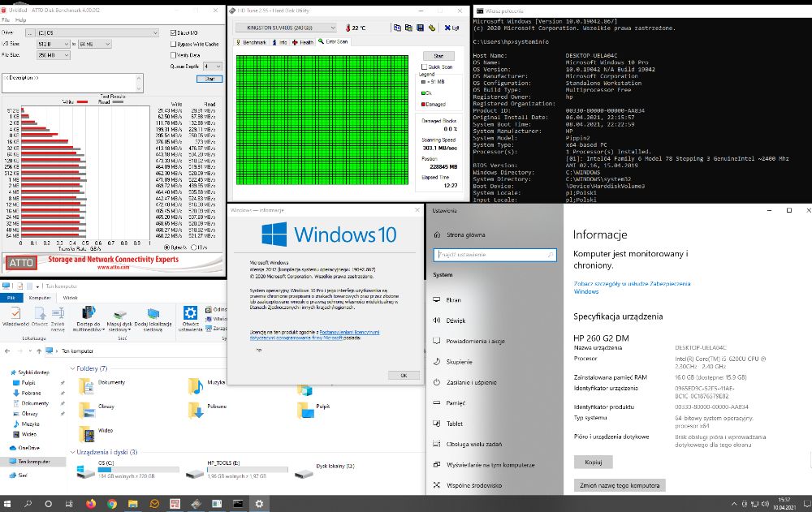
Task: Click volume icon in system tray
Action: click(x=765, y=504)
